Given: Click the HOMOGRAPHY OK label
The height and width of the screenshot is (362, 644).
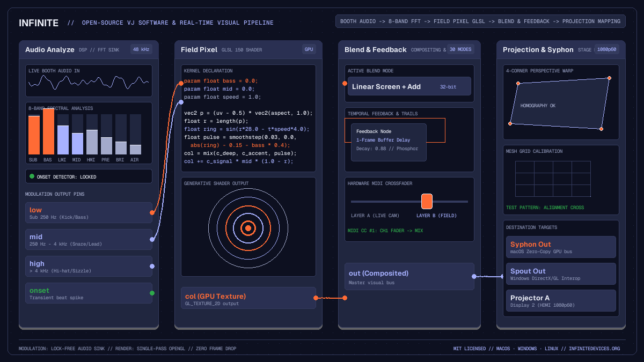Looking at the screenshot, I should click(x=538, y=106).
